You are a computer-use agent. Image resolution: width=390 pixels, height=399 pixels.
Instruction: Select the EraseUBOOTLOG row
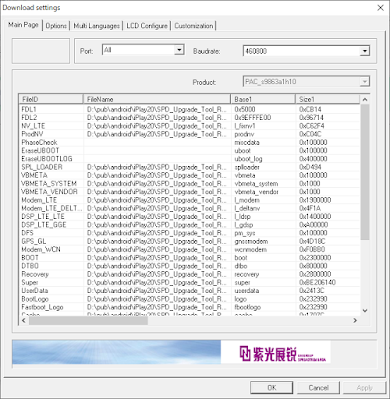[189, 159]
